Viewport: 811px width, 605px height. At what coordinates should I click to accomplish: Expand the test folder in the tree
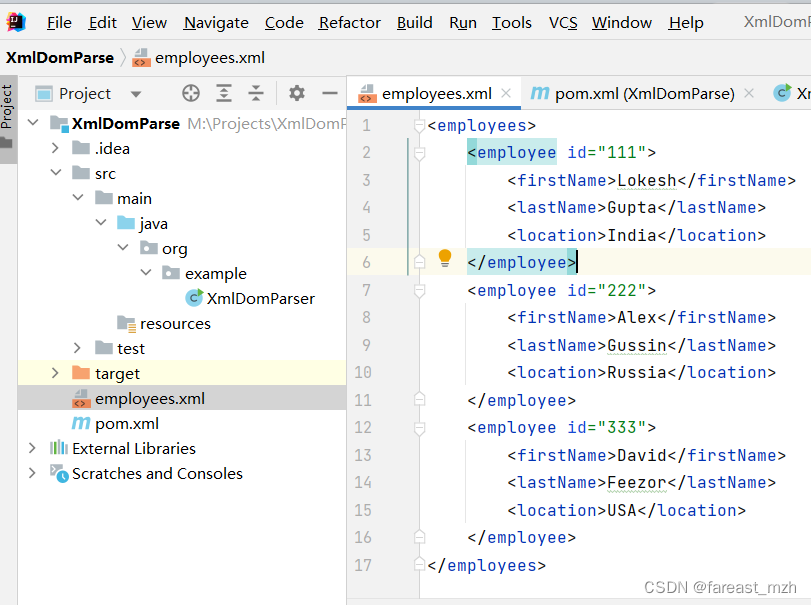[76, 348]
